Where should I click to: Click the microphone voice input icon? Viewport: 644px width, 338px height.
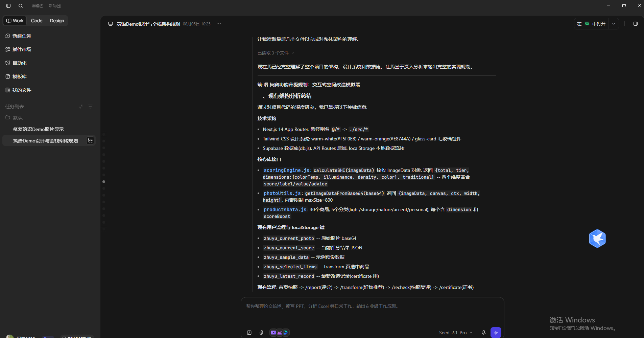pyautogui.click(x=484, y=333)
